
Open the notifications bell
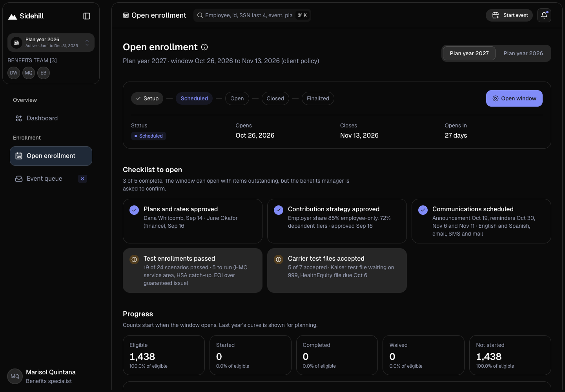tap(544, 15)
